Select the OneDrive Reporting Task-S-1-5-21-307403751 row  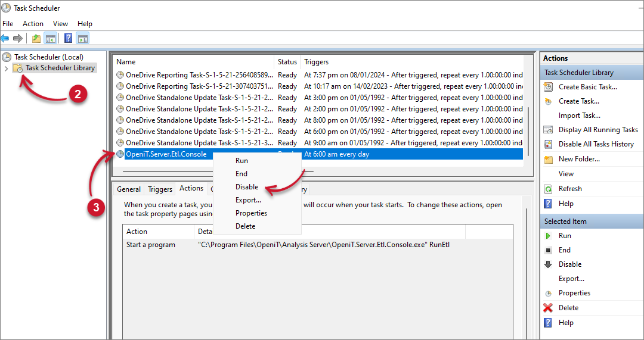click(x=319, y=86)
